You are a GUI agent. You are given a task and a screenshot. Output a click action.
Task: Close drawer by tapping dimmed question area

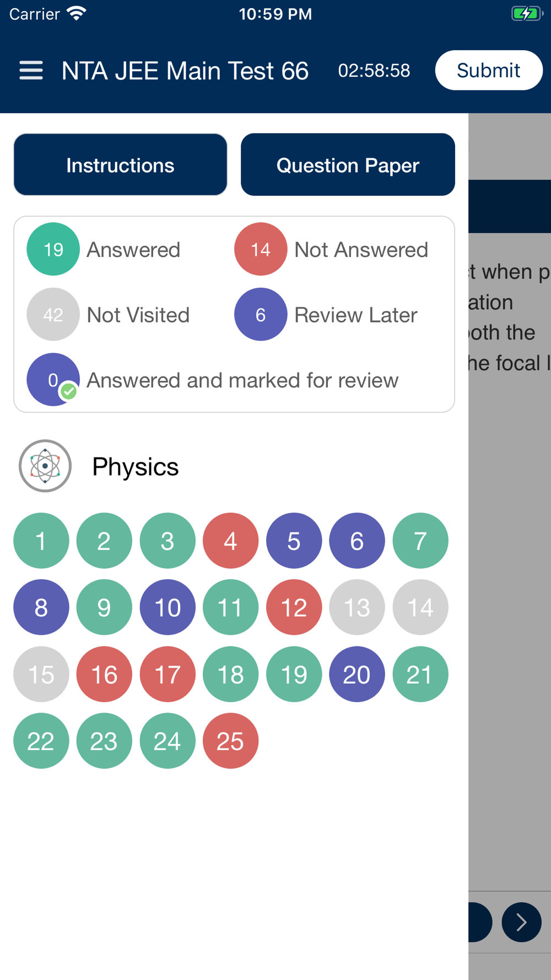point(510,551)
